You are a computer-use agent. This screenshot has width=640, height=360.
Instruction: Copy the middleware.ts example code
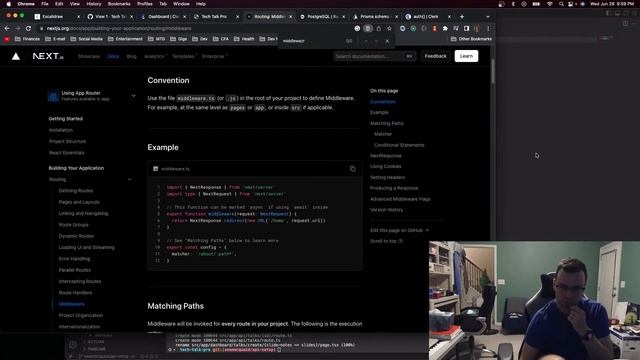[x=353, y=169]
